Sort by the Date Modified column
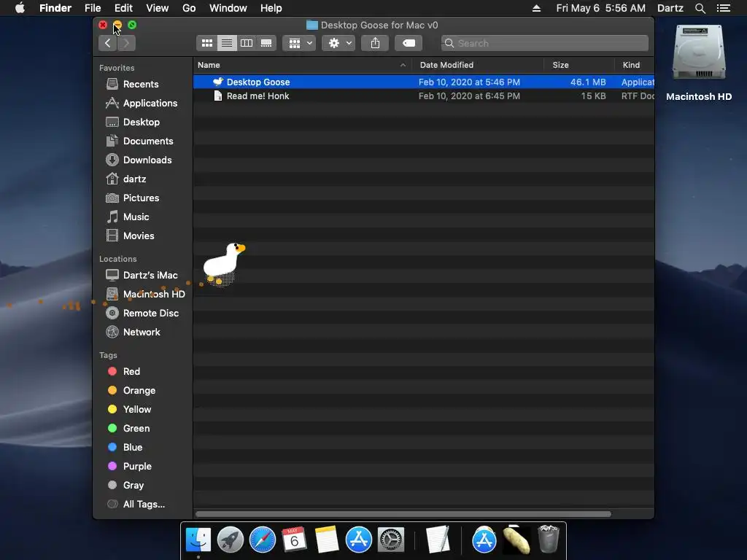Image resolution: width=747 pixels, height=560 pixels. pos(478,65)
